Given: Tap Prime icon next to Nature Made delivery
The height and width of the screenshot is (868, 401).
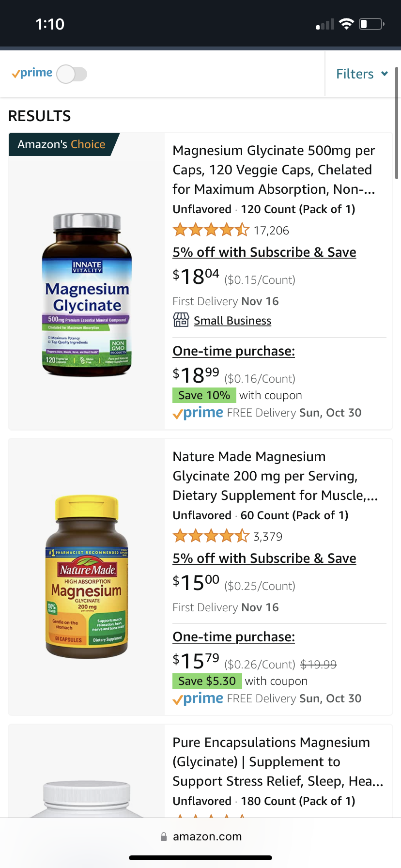Looking at the screenshot, I should (x=198, y=698).
